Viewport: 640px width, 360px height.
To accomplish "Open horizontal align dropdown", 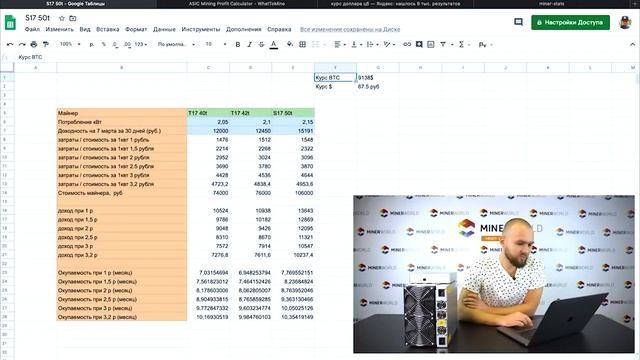I will [x=340, y=44].
